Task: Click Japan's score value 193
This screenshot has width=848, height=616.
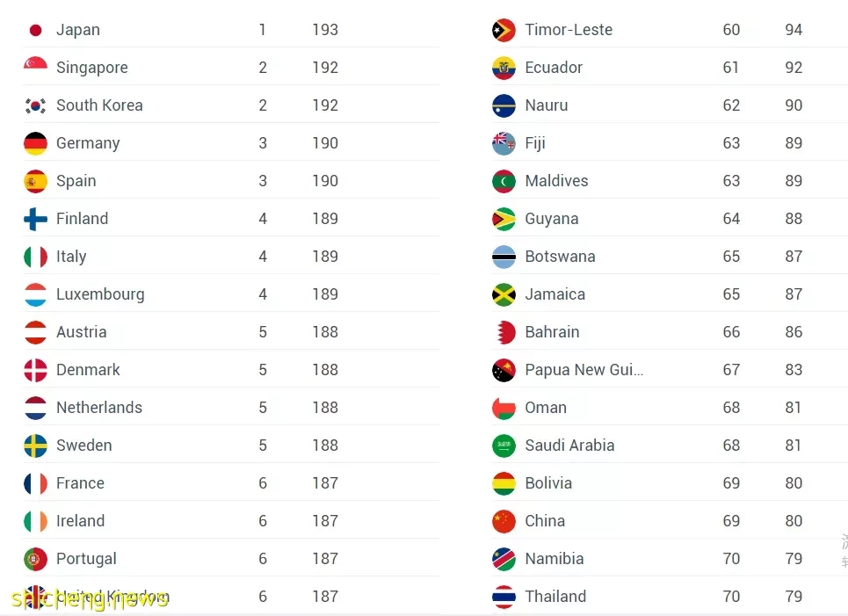Action: click(x=325, y=30)
